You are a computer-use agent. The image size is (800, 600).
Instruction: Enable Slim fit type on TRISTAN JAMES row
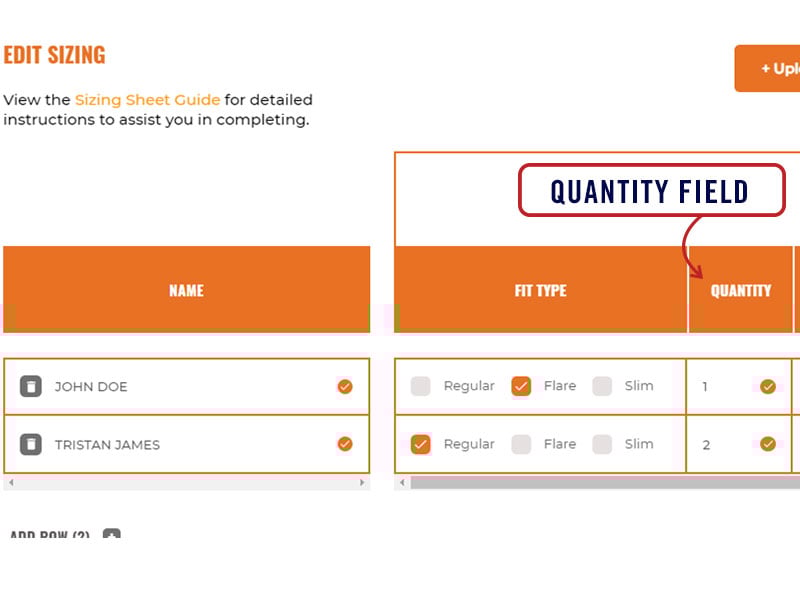[601, 443]
